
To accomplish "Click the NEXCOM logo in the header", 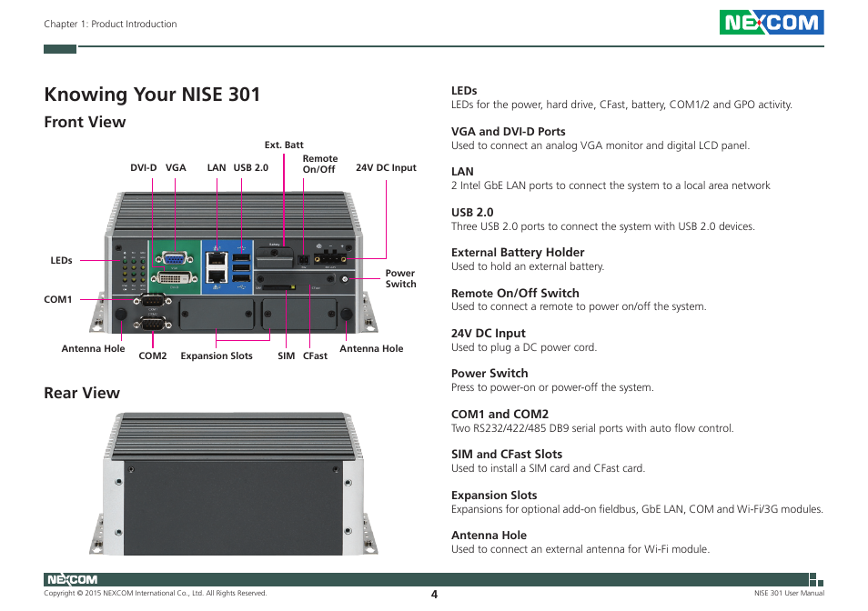I will point(772,22).
